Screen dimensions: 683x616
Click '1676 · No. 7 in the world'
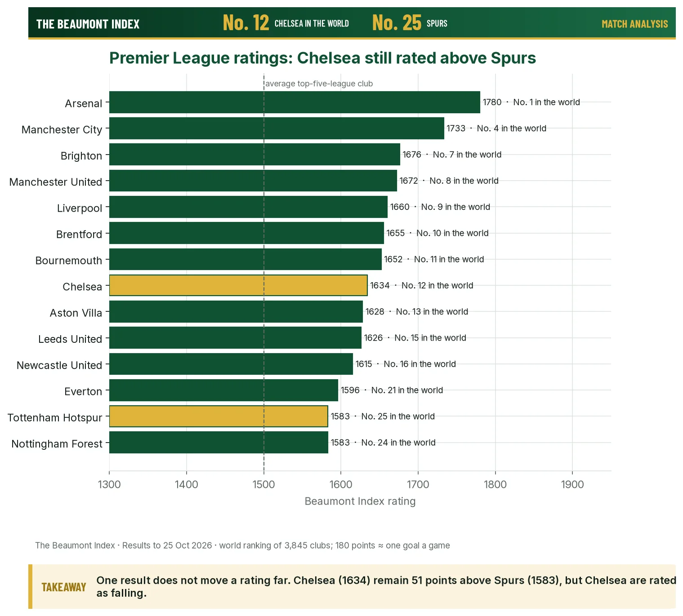[x=452, y=155]
